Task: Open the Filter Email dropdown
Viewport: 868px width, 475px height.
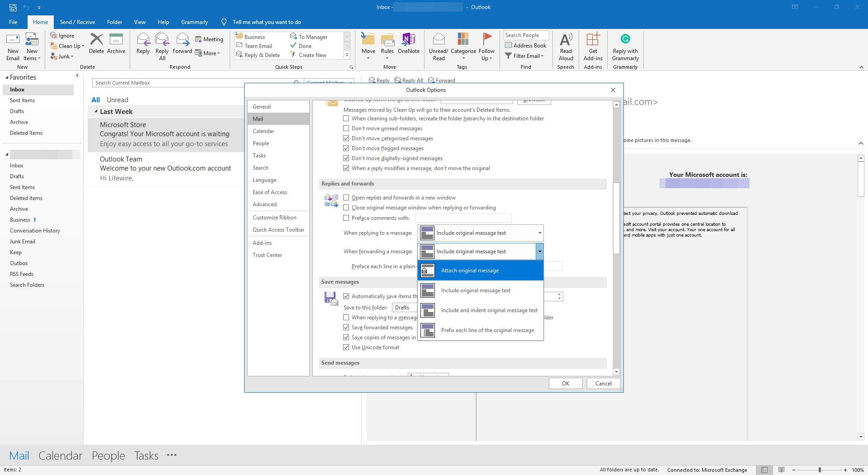Action: coord(524,56)
